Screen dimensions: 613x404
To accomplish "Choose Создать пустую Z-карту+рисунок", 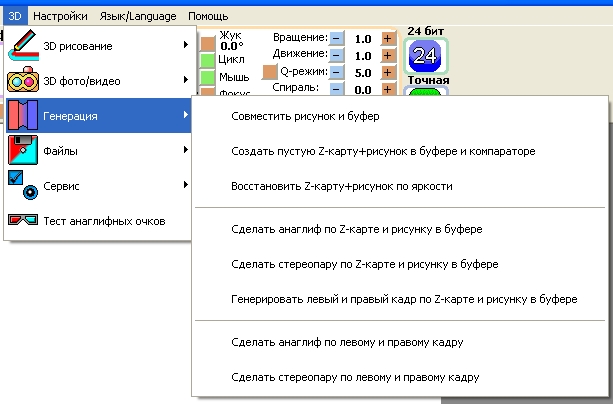I will coord(400,151).
